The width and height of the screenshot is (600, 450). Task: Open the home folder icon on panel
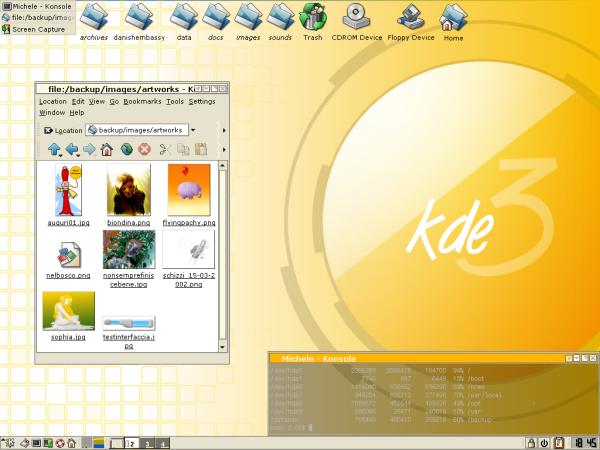(71, 443)
